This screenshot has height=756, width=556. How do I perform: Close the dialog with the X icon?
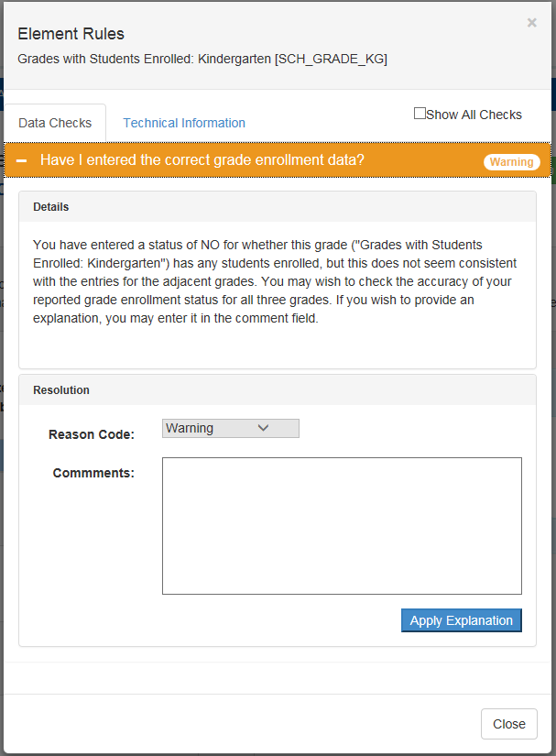(531, 23)
